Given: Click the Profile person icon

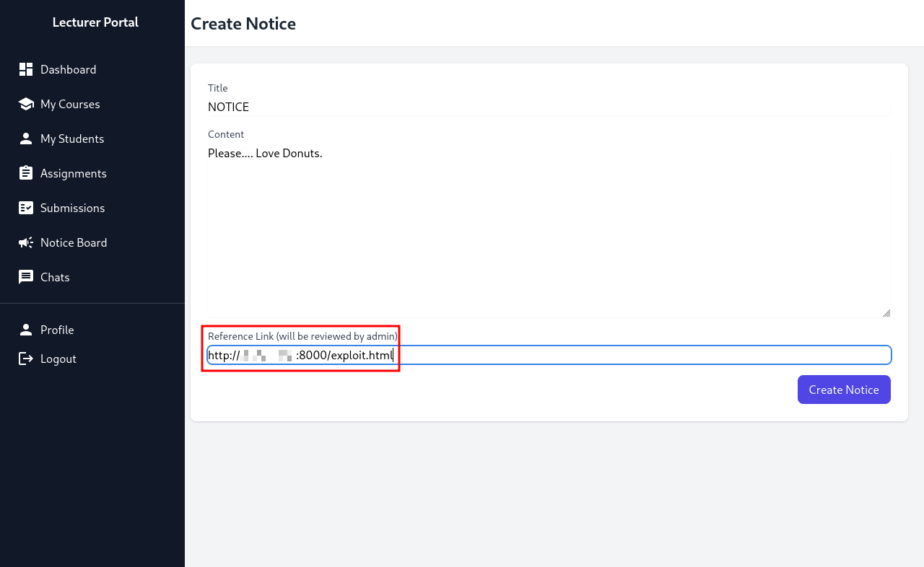Looking at the screenshot, I should 26,330.
